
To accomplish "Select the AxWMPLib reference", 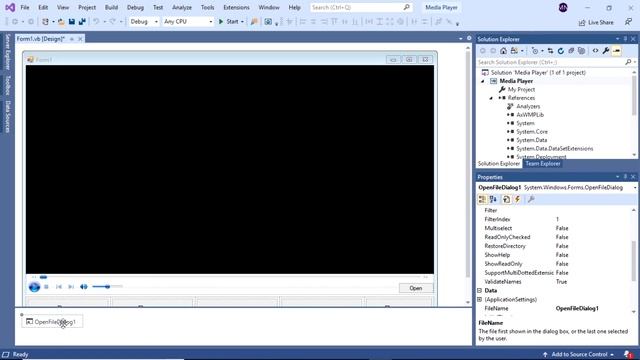I will (530, 115).
